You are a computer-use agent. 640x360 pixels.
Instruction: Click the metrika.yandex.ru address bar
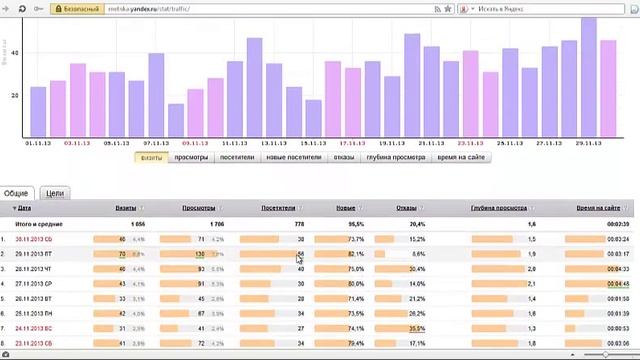tap(269, 9)
